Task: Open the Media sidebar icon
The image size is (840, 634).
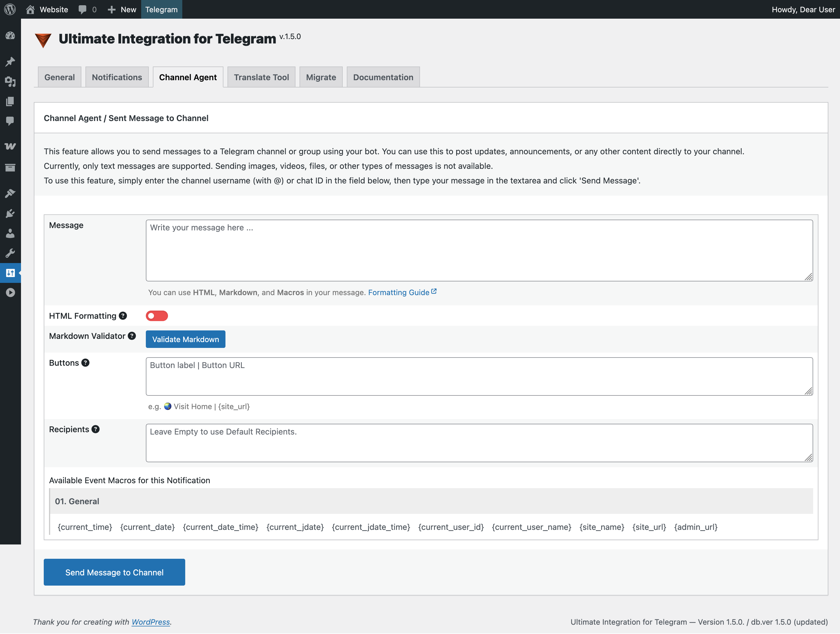Action: [x=10, y=81]
